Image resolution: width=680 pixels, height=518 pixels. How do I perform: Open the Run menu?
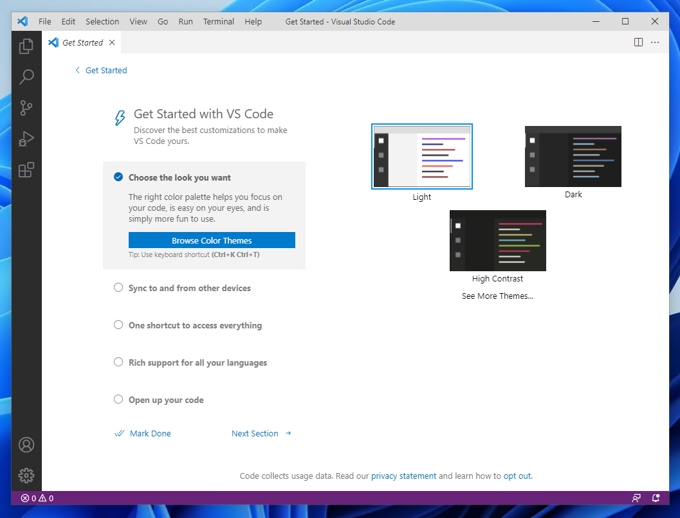185,21
